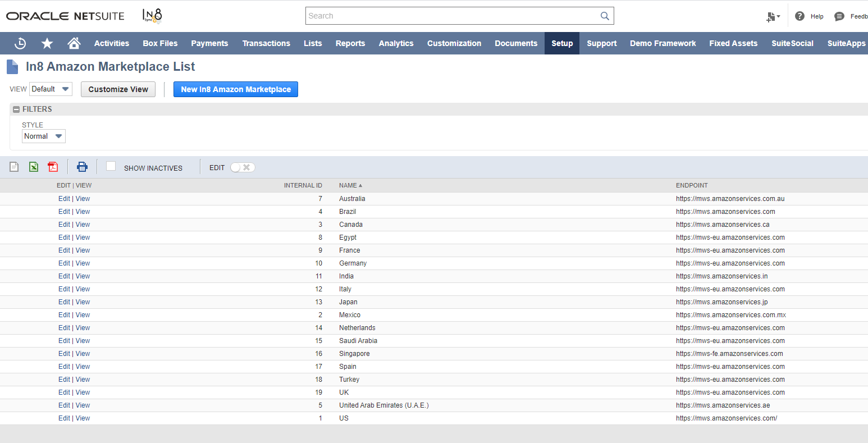Click endpoint https://mws.amazonservices.com.au
The image size is (868, 443).
[730, 199]
